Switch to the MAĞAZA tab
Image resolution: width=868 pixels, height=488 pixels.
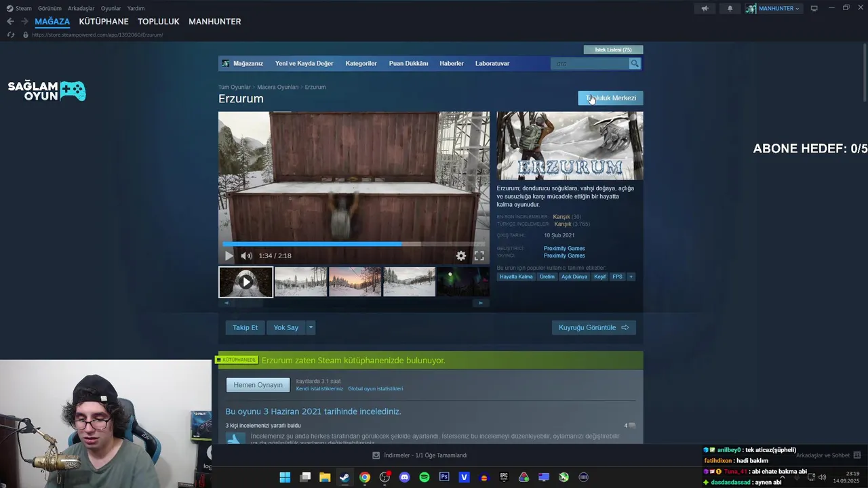click(52, 22)
